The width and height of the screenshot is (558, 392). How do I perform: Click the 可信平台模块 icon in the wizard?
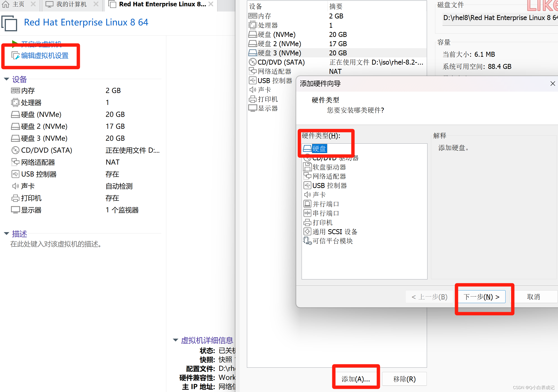pyautogui.click(x=307, y=241)
